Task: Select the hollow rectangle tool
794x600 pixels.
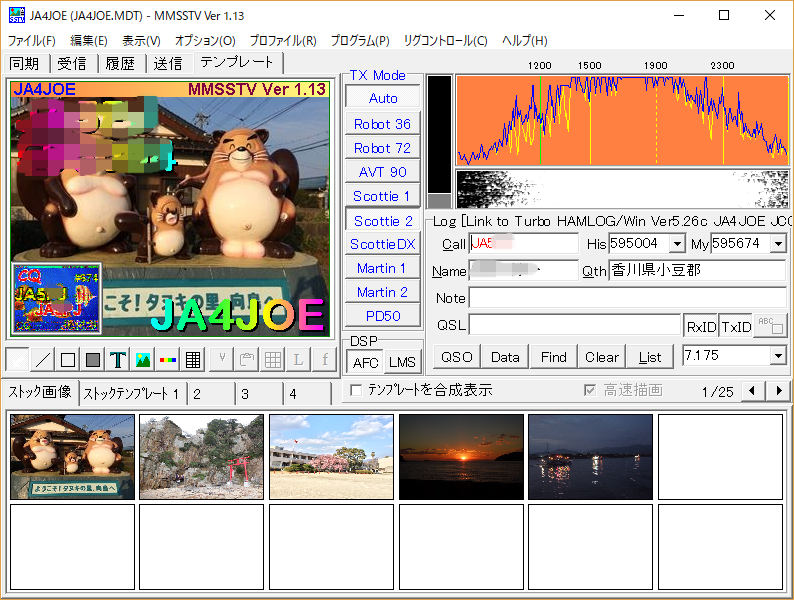Action: [68, 360]
